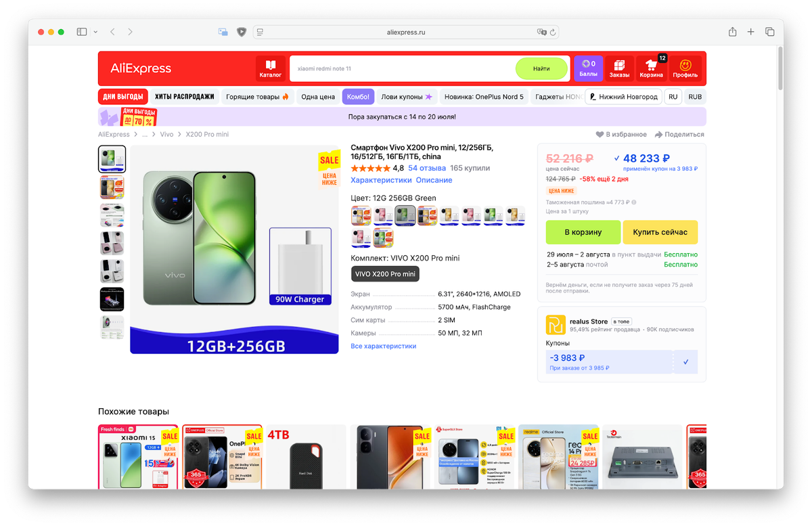Click the 90W Charger inset image
The image size is (812, 526).
300,266
